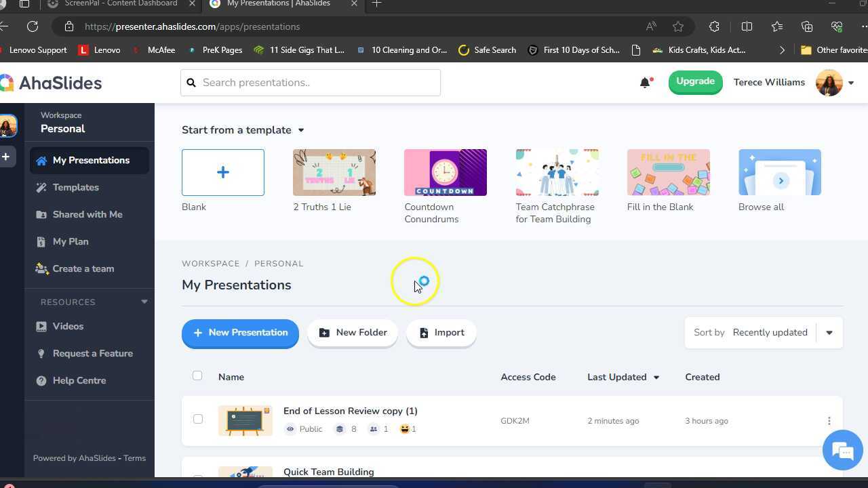Image resolution: width=868 pixels, height=488 pixels.
Task: Open the browser favorites list icon
Action: [x=776, y=26]
